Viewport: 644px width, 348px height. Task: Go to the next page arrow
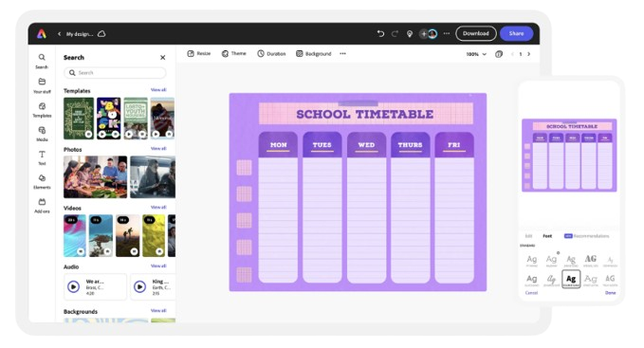[x=528, y=54]
